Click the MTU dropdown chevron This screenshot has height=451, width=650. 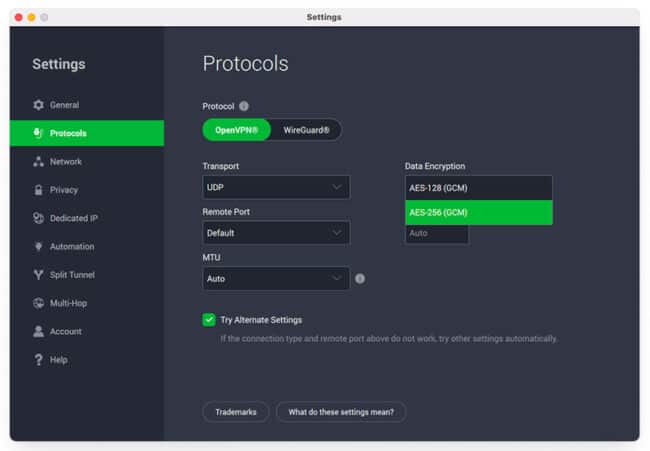[x=337, y=279]
